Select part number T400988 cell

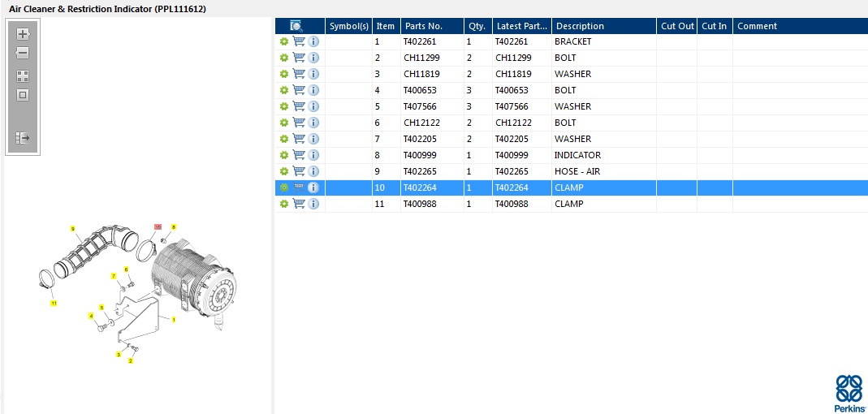tap(432, 204)
